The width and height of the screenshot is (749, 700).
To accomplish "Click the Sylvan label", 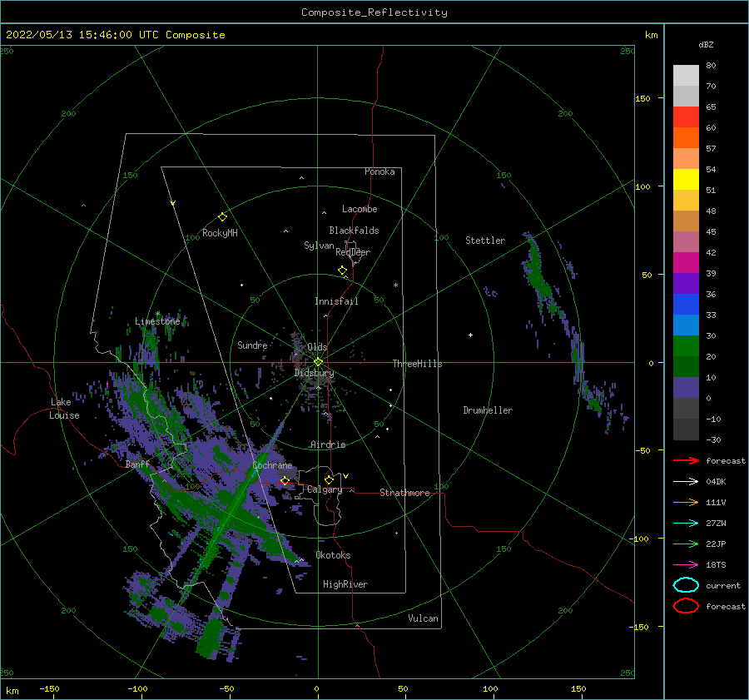I will (x=319, y=246).
